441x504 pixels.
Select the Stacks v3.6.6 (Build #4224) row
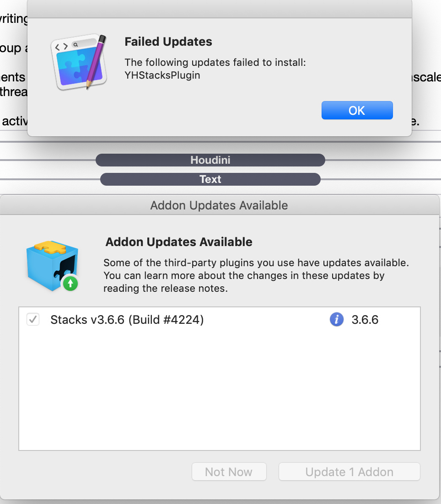pyautogui.click(x=219, y=320)
